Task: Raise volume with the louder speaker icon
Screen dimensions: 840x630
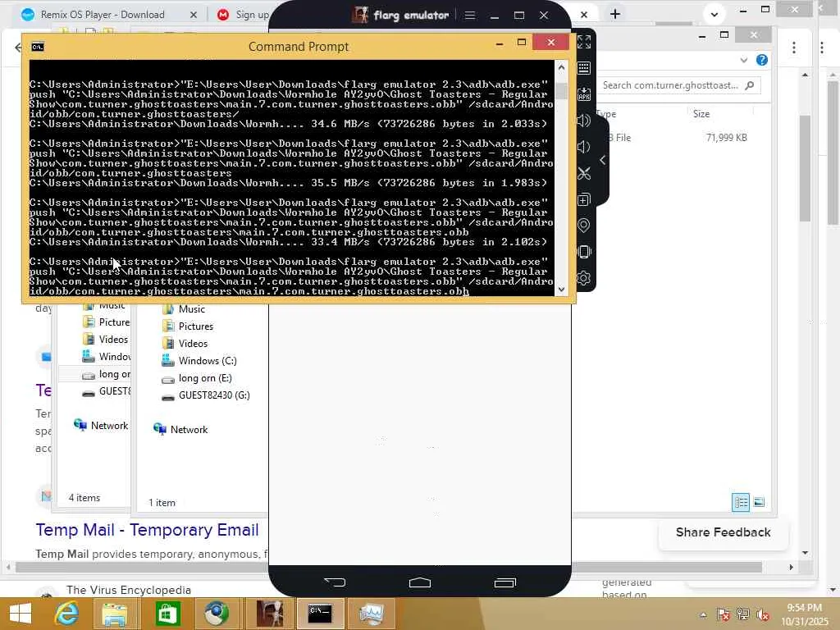Action: 584,121
